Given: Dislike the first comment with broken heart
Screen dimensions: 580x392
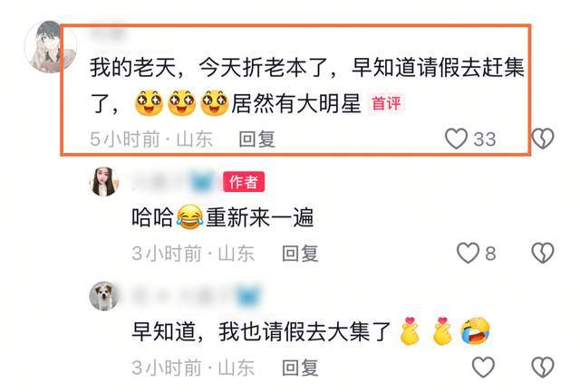Looking at the screenshot, I should pyautogui.click(x=543, y=139).
